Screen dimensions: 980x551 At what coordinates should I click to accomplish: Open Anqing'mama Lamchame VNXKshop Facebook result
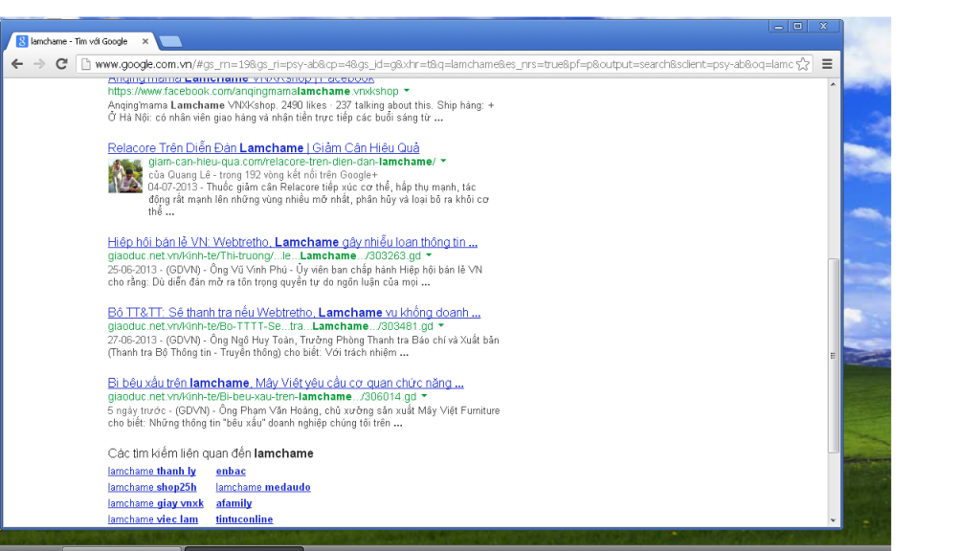240,78
